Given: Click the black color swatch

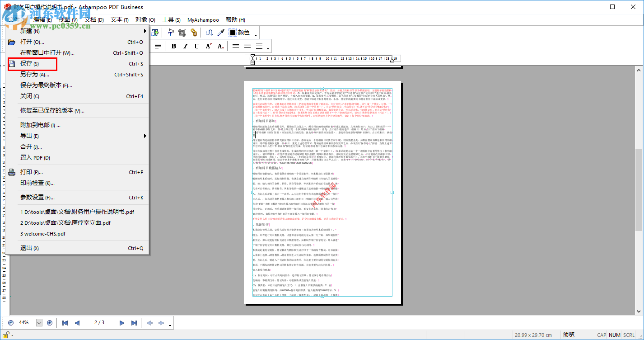Looking at the screenshot, I should [233, 33].
